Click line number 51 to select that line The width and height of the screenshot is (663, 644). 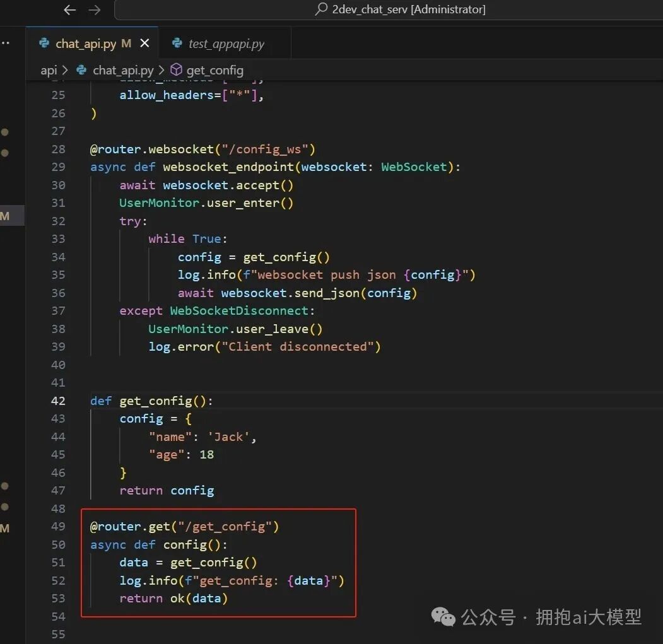pos(58,562)
